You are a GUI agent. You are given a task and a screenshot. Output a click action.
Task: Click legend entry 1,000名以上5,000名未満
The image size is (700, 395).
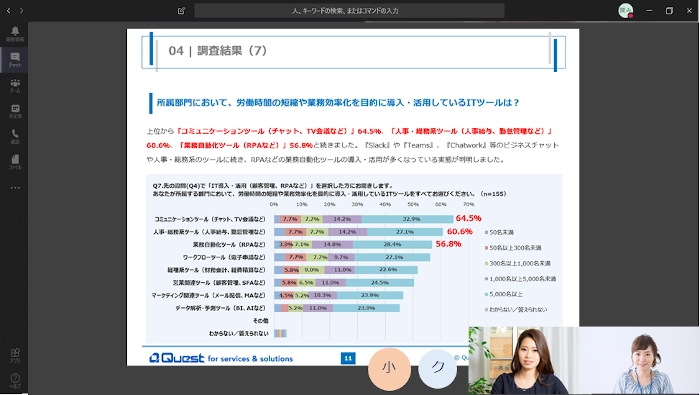point(521,279)
